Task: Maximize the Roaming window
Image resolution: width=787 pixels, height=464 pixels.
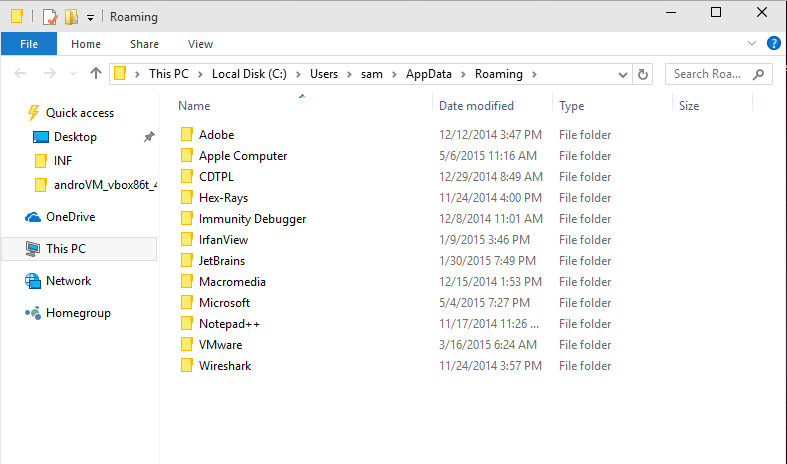Action: [x=716, y=12]
